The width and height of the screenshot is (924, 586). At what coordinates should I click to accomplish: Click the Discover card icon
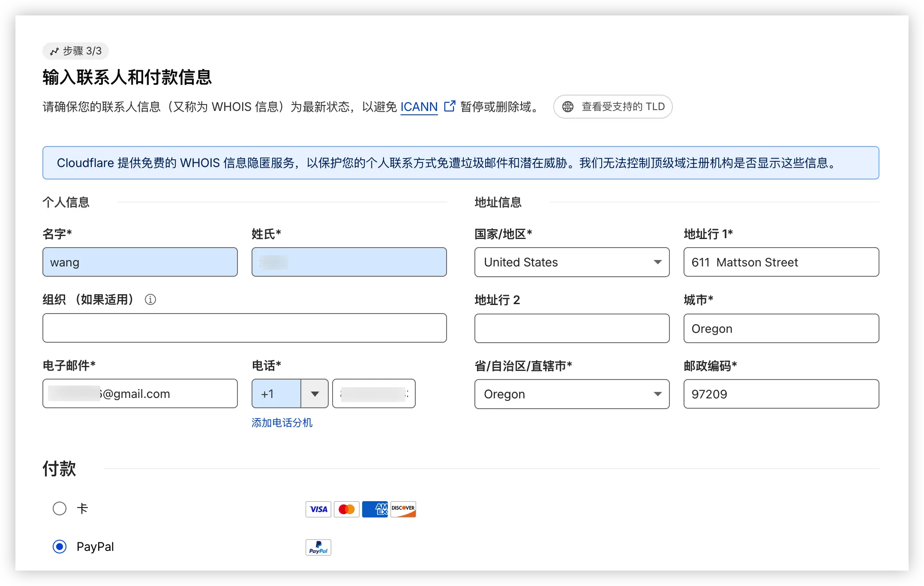pyautogui.click(x=403, y=509)
